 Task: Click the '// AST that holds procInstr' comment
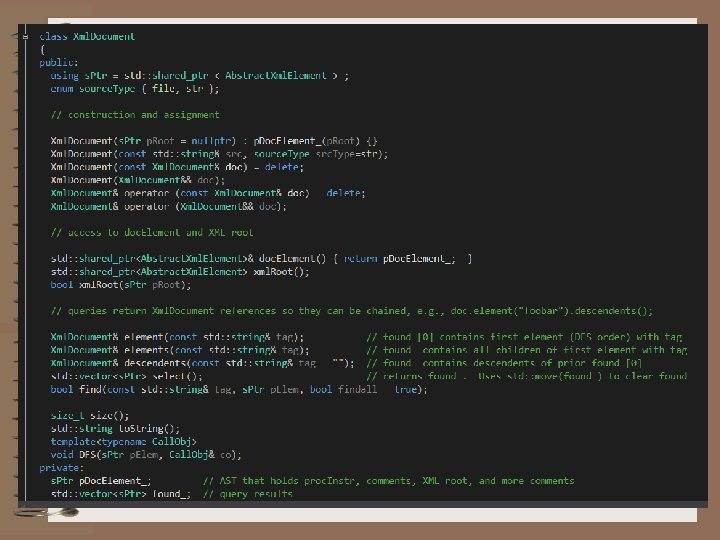pos(388,481)
